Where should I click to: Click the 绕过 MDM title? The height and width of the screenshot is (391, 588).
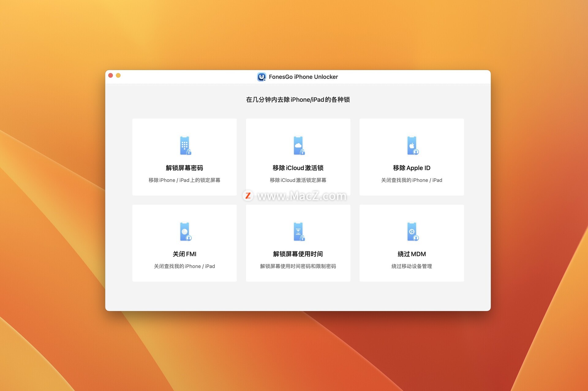(x=412, y=254)
